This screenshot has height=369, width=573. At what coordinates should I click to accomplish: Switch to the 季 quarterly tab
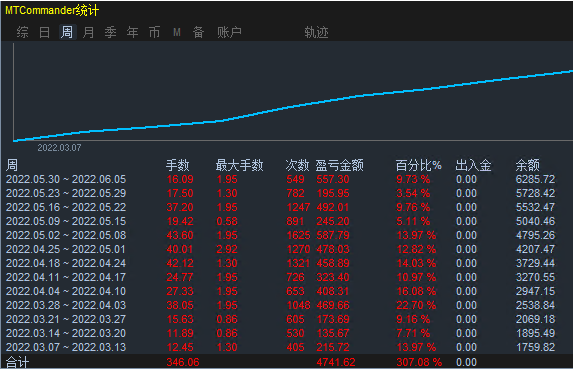point(110,32)
